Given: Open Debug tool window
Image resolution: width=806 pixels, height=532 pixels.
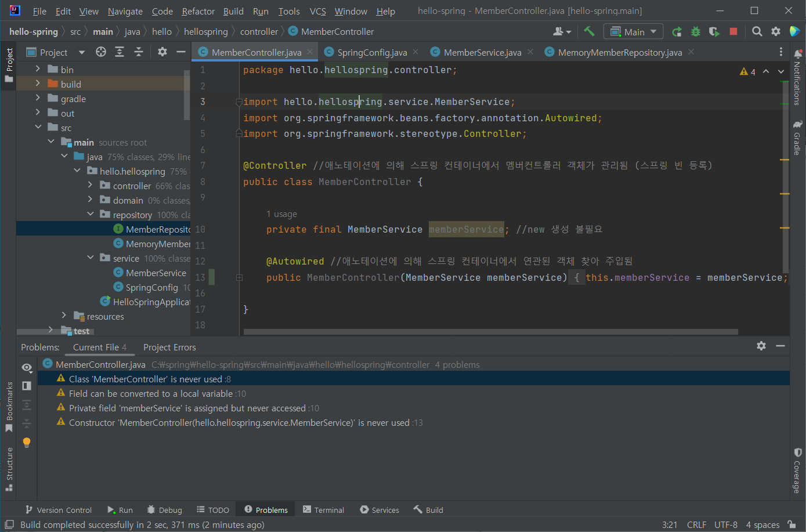Looking at the screenshot, I should tap(164, 510).
